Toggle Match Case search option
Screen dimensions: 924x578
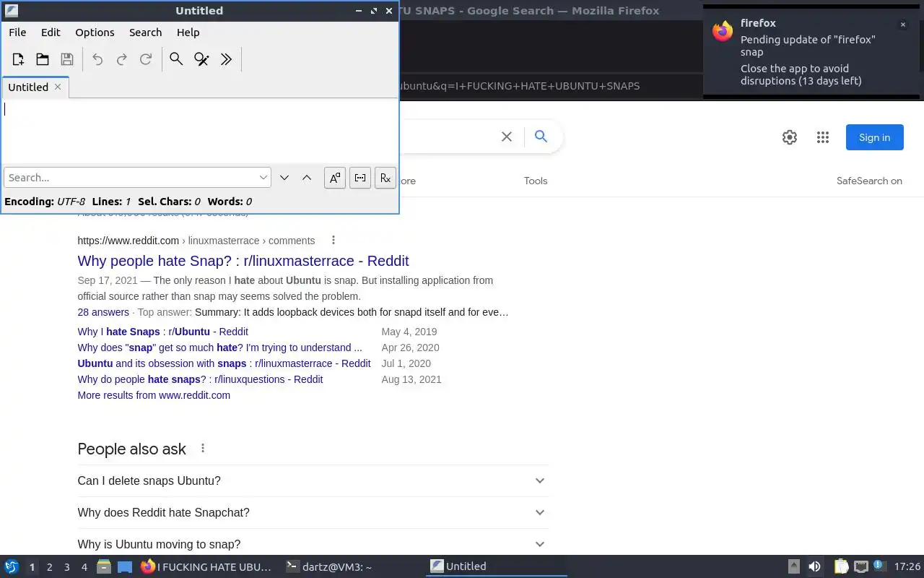335,178
